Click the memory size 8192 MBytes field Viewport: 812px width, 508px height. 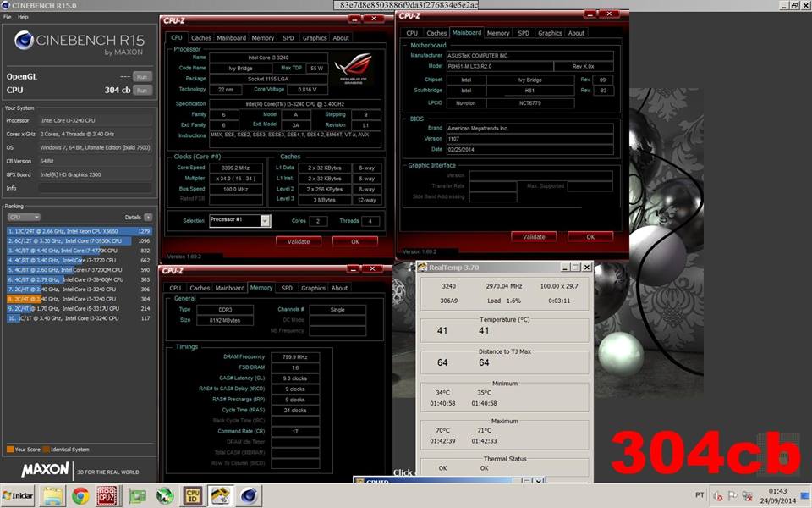pos(225,320)
